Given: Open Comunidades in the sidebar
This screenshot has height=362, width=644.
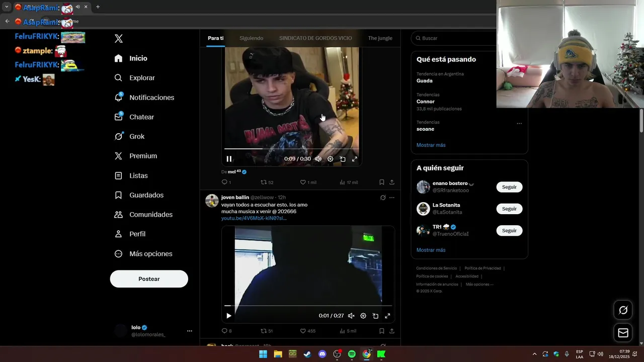Looking at the screenshot, I should [143, 215].
